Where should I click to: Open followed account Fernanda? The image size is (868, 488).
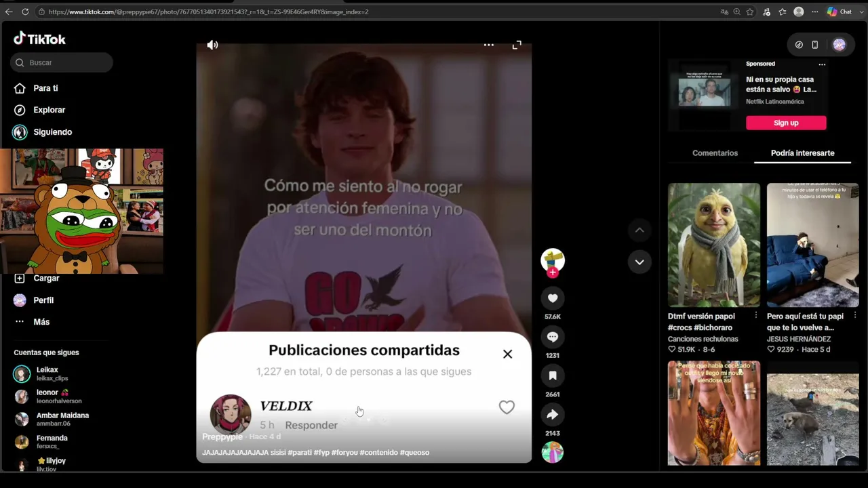[42, 442]
